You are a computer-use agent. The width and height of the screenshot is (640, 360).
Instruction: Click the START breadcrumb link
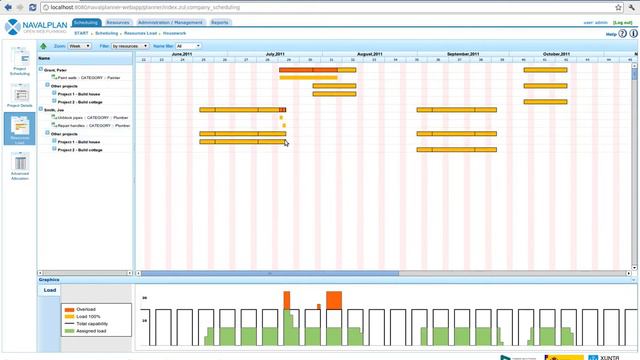point(81,33)
